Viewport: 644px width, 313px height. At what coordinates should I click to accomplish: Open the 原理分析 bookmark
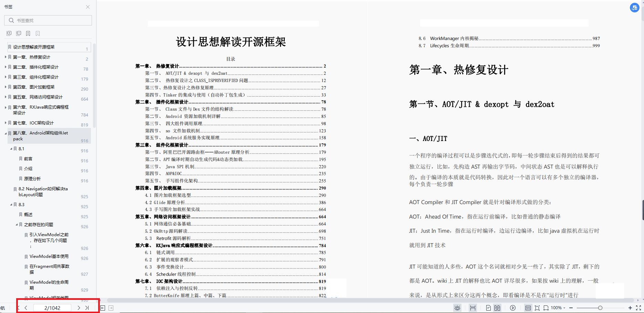pyautogui.click(x=32, y=179)
